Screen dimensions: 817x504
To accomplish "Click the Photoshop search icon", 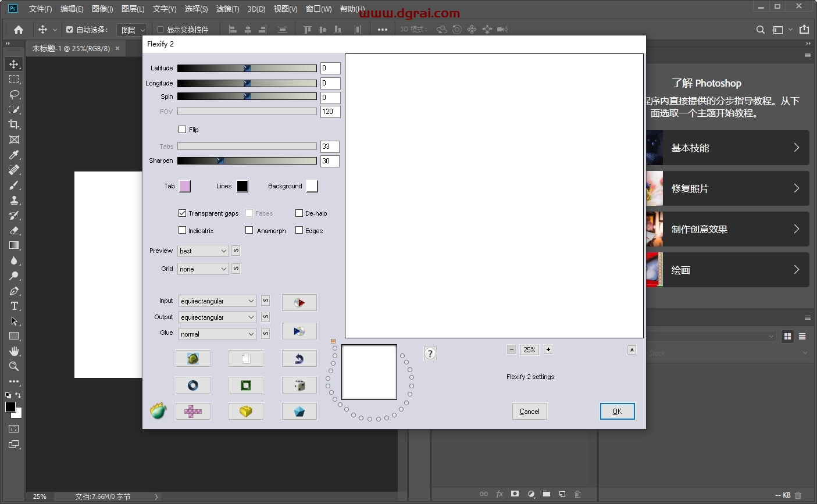I will click(x=760, y=30).
